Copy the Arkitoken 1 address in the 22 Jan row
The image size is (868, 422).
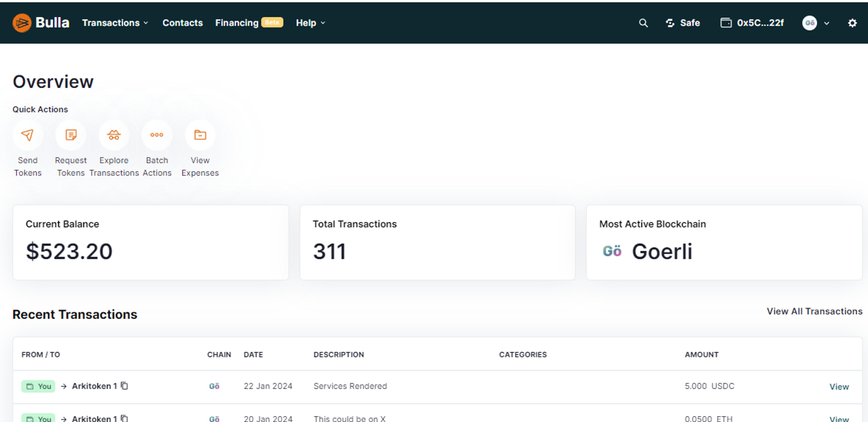[124, 386]
